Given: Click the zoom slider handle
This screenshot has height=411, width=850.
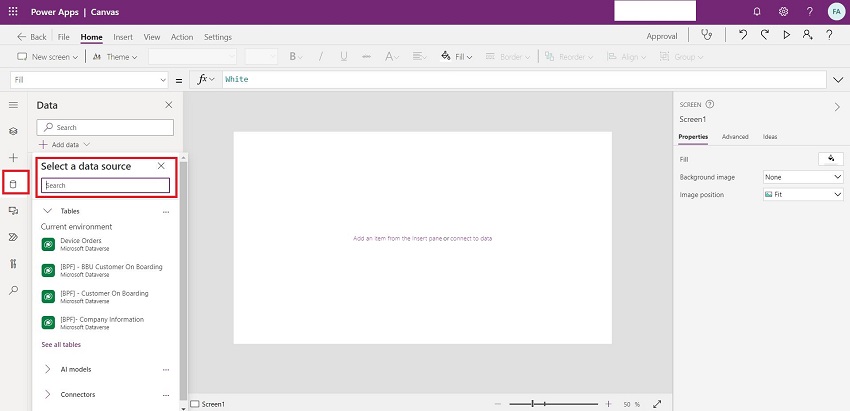Looking at the screenshot, I should click(x=533, y=404).
